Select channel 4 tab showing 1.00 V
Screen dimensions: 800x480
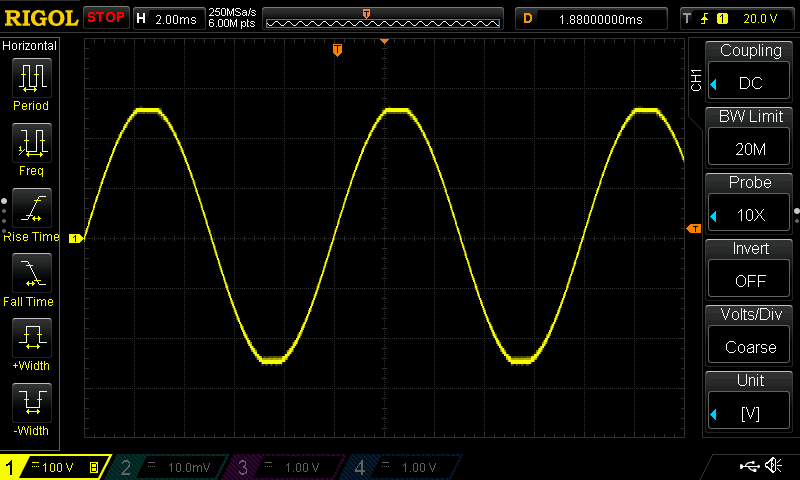403,467
